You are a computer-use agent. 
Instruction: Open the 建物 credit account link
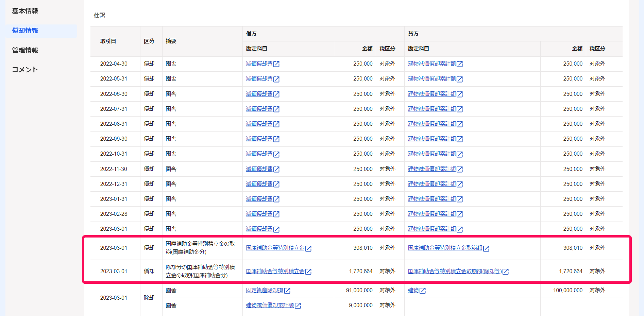tap(413, 290)
